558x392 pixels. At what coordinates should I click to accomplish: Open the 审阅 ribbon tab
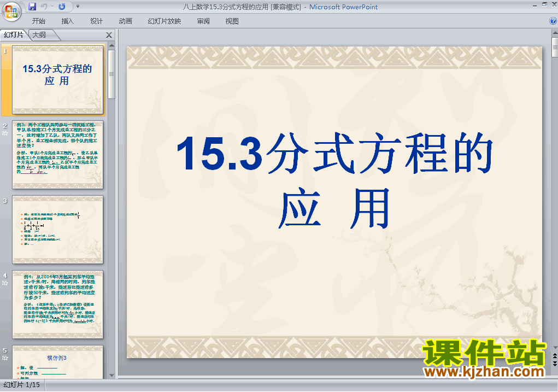coord(203,21)
